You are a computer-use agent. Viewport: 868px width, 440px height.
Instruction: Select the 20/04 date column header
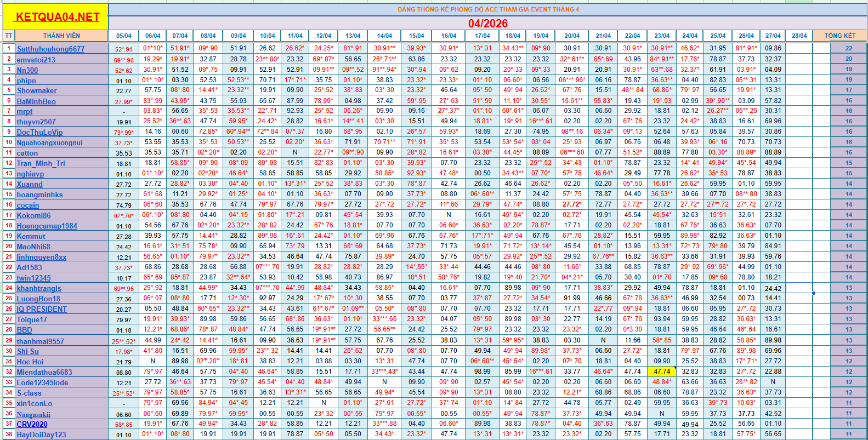coord(572,36)
